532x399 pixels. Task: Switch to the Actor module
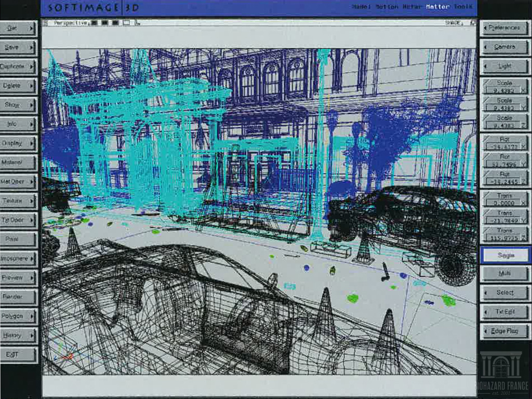coord(412,7)
